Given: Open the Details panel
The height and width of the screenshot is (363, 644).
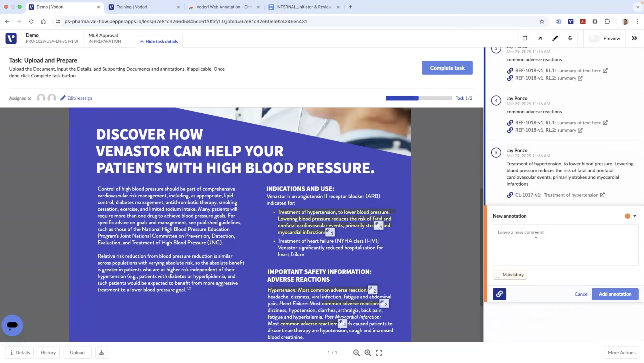Looking at the screenshot, I should click(x=19, y=352).
